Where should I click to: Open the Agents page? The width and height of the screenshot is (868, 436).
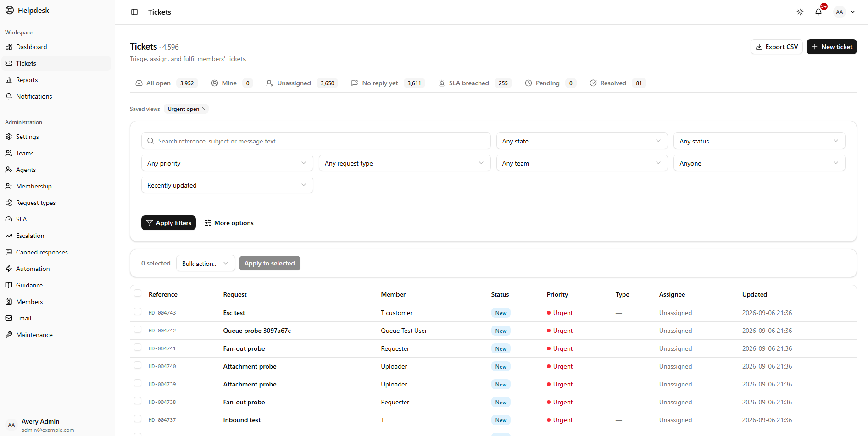coord(56,170)
